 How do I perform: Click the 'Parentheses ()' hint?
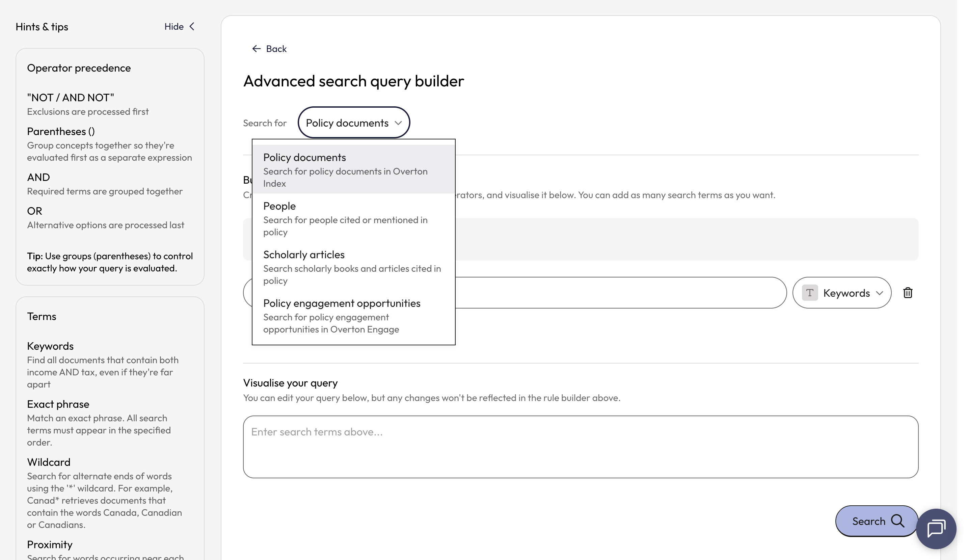pos(61,131)
